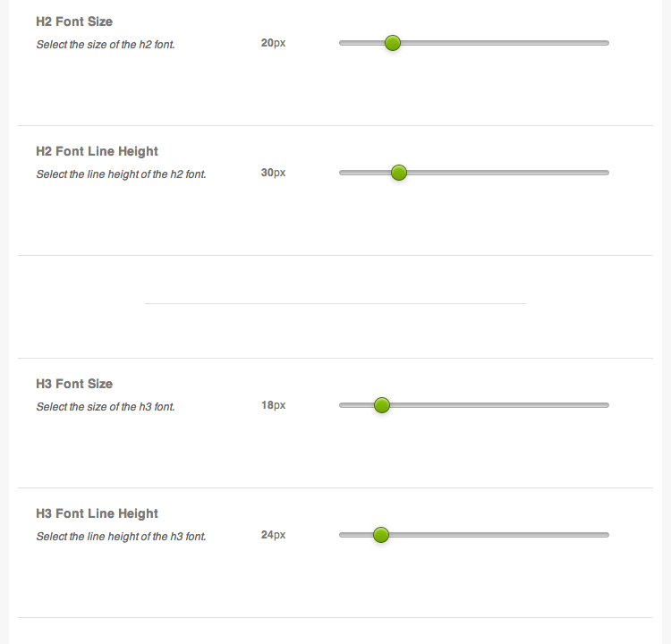Click H3 Font Size track right of handle

point(499,405)
